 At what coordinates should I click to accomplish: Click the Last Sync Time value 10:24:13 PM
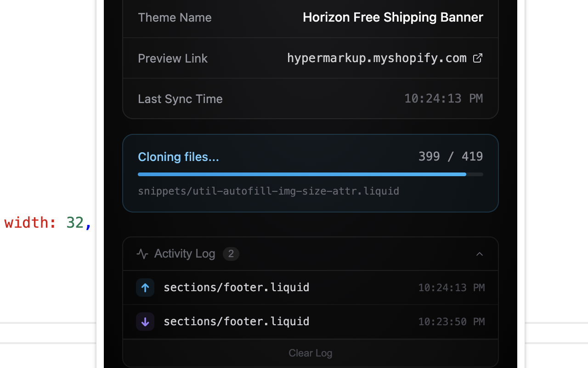click(444, 98)
